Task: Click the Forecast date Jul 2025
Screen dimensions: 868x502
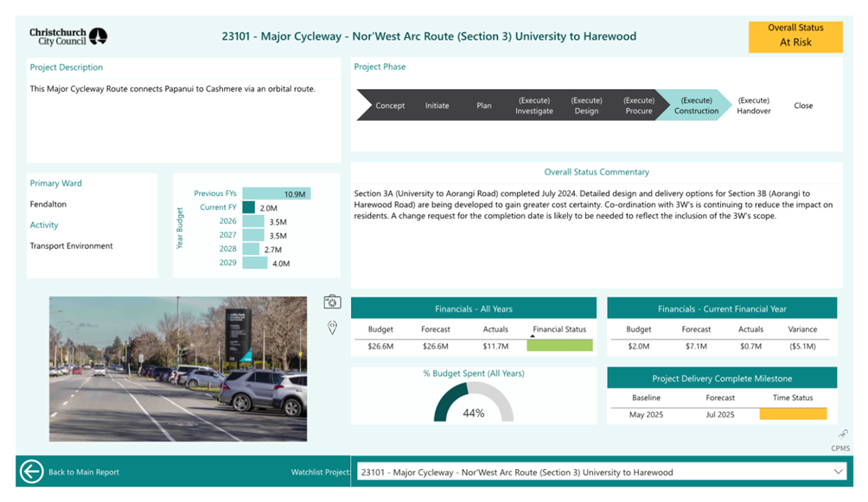Action: click(x=720, y=414)
